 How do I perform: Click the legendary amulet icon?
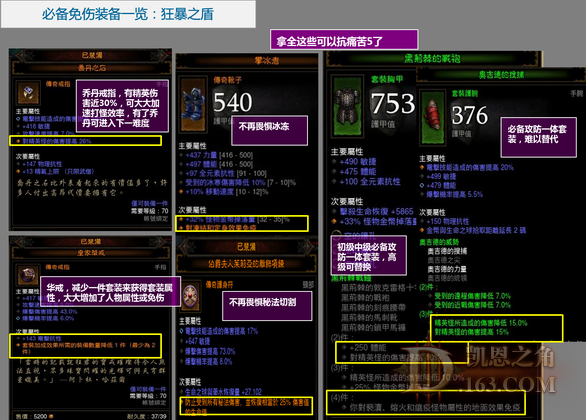(191, 296)
